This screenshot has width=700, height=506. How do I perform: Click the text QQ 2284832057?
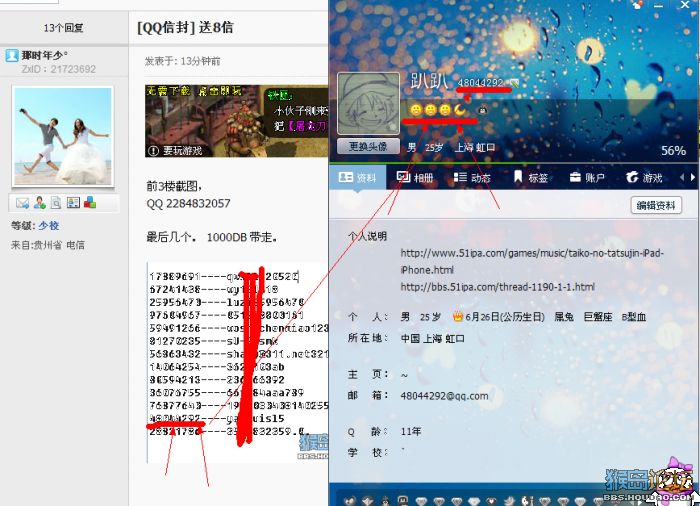point(188,204)
